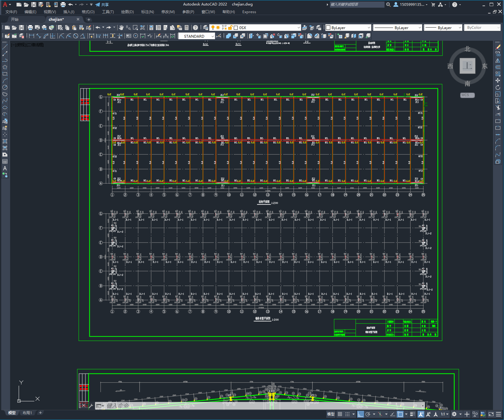Click the 模型 model space button in status bar
504x420 pixels.
tap(331, 414)
